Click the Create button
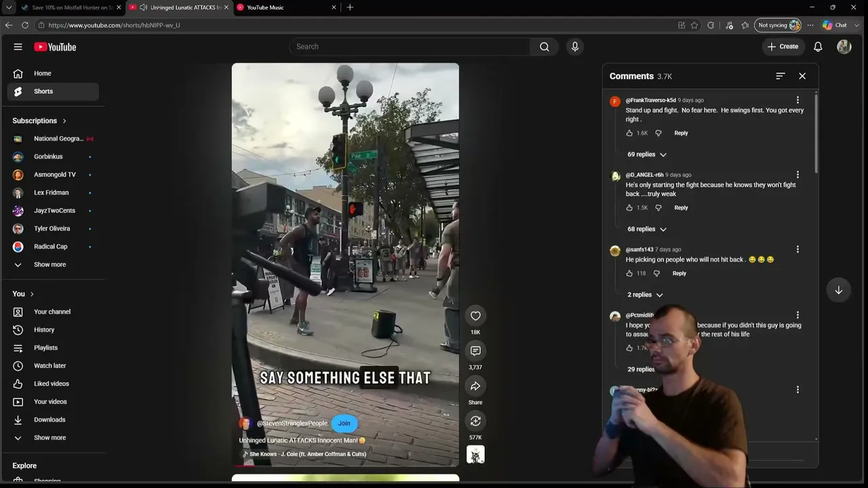The width and height of the screenshot is (868, 488). coord(783,47)
